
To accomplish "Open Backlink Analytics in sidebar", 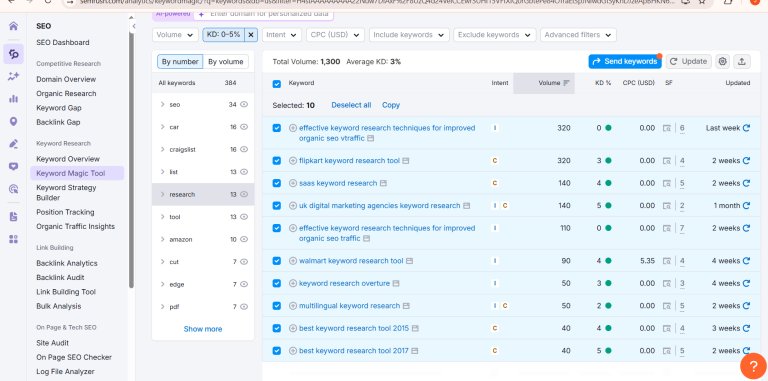I will pos(67,263).
